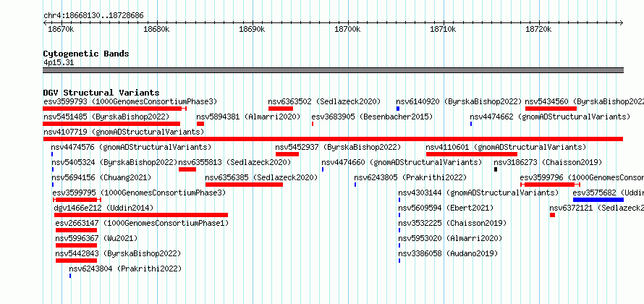This screenshot has width=644, height=304.
Task: Select esv3599795 1000Genomes label
Action: pos(139,193)
